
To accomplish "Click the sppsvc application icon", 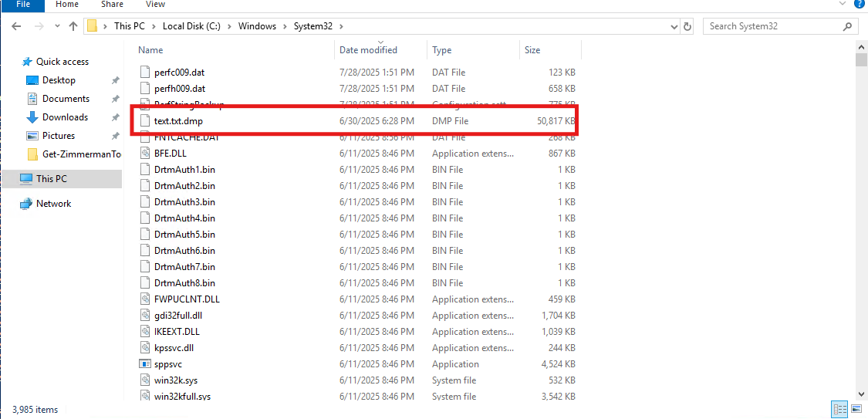I will click(x=144, y=364).
